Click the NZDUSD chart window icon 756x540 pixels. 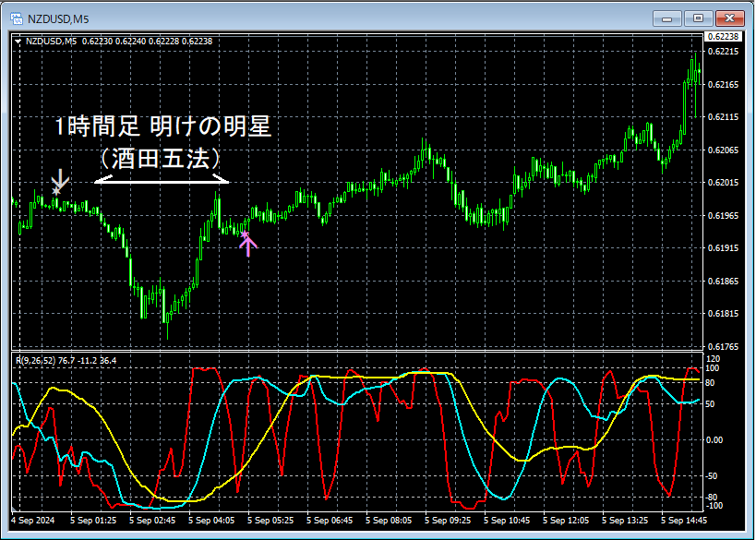(17, 19)
